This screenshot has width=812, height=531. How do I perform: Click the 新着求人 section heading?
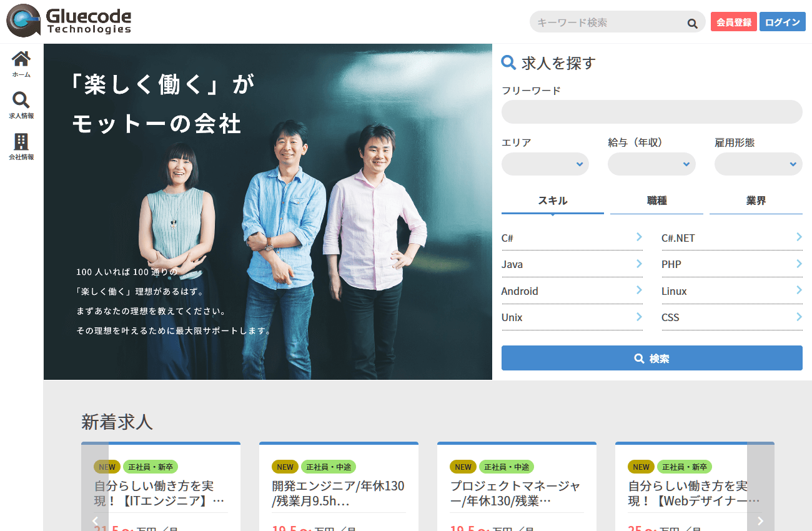click(x=117, y=422)
